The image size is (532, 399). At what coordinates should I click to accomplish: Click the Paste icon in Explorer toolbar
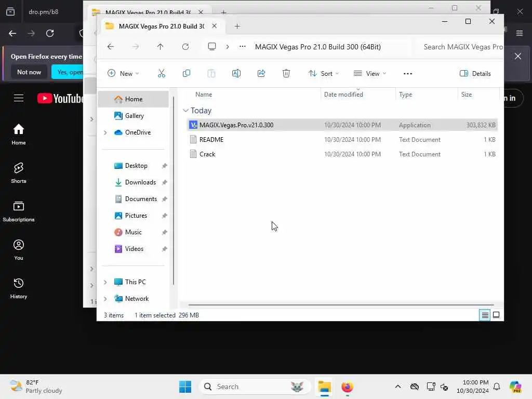pyautogui.click(x=211, y=73)
